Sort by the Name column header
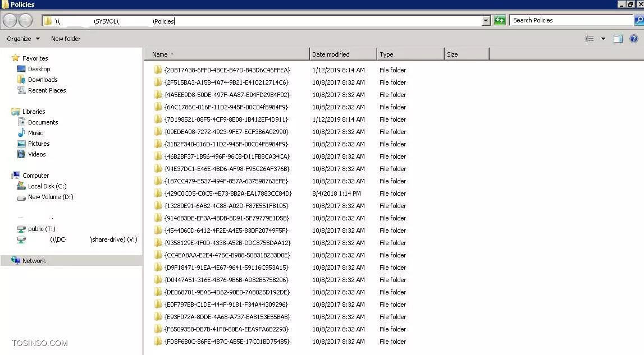The width and height of the screenshot is (644, 355). coord(227,54)
